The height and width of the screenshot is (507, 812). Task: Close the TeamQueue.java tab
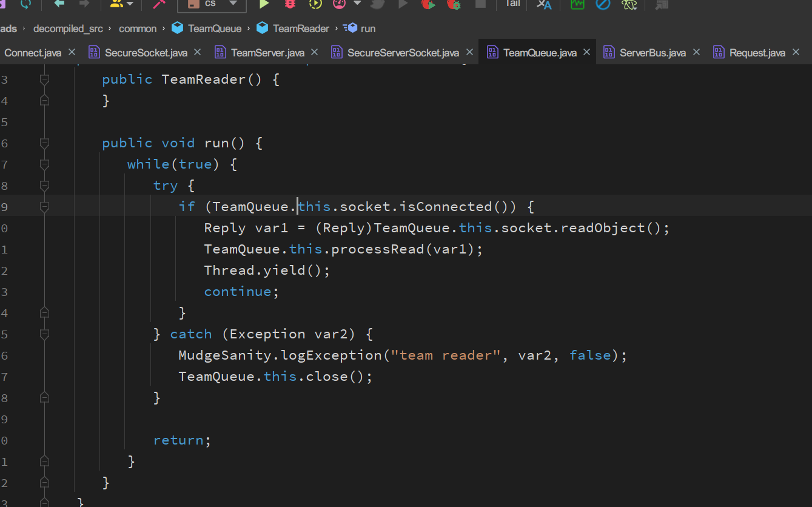point(586,52)
